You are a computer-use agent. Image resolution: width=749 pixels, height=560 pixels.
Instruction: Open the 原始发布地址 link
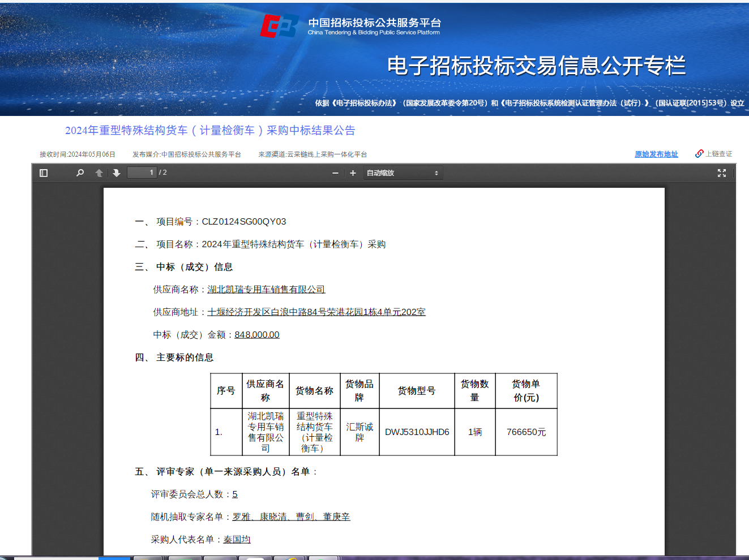point(656,154)
